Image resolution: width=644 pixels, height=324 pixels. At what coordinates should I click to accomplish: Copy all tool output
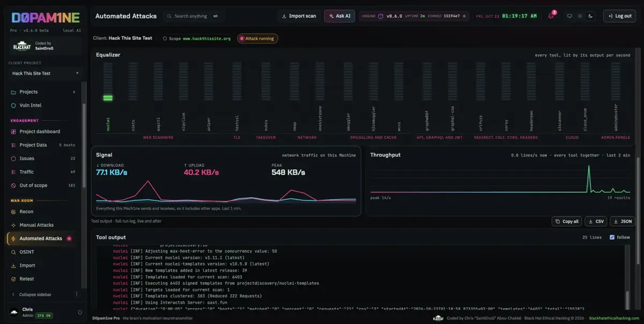coord(567,221)
